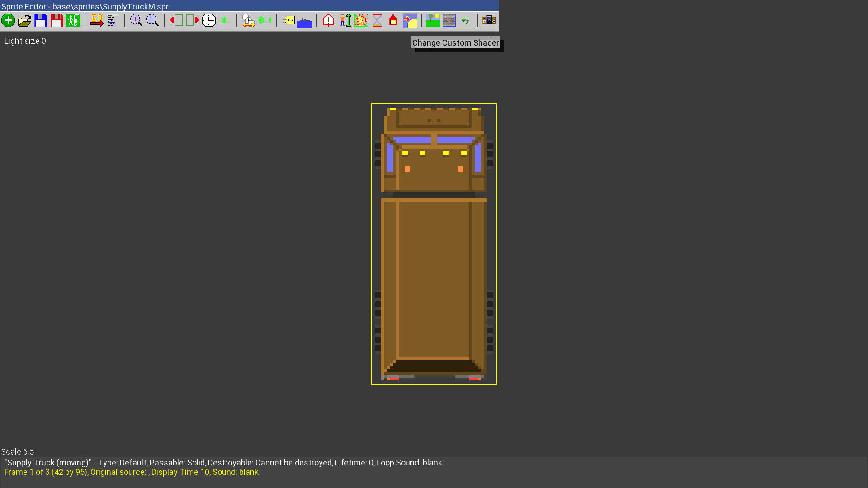
Task: Click the green plus new sprite icon
Action: click(8, 20)
